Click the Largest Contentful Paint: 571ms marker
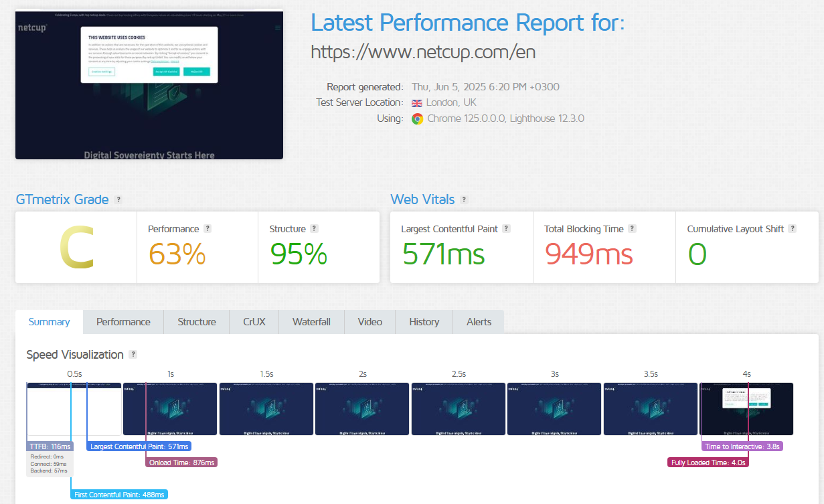The width and height of the screenshot is (824, 504). [x=139, y=446]
